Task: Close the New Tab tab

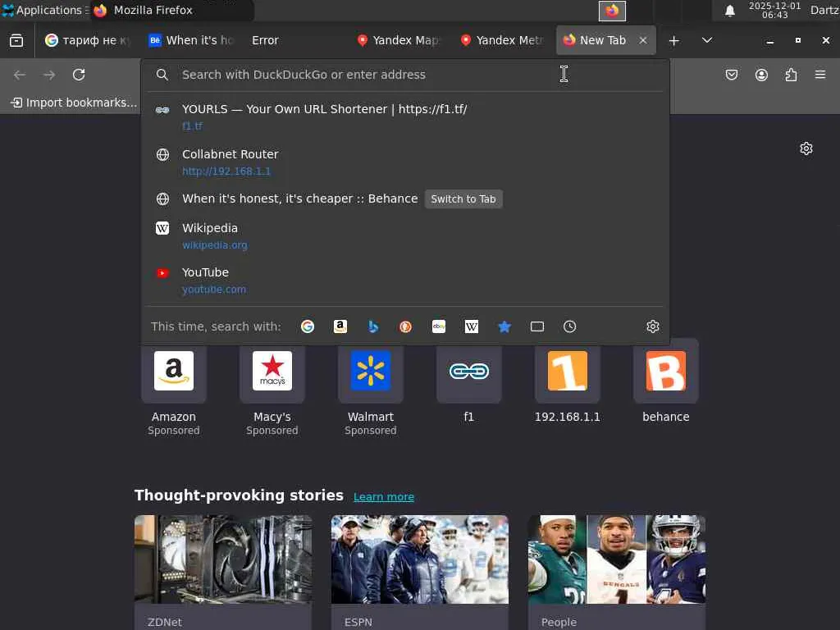Action: click(x=643, y=40)
